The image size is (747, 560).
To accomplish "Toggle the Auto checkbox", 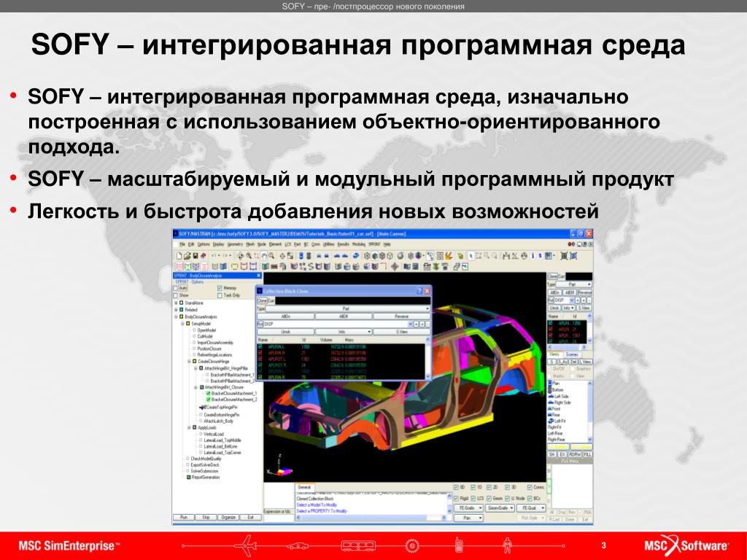I will tap(175, 288).
